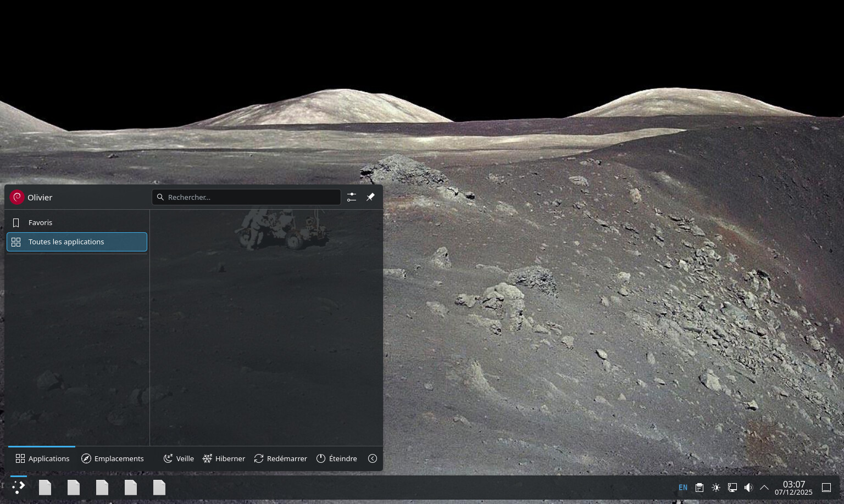This screenshot has height=504, width=844.
Task: Expand hidden system tray icons arrow
Action: 764,488
